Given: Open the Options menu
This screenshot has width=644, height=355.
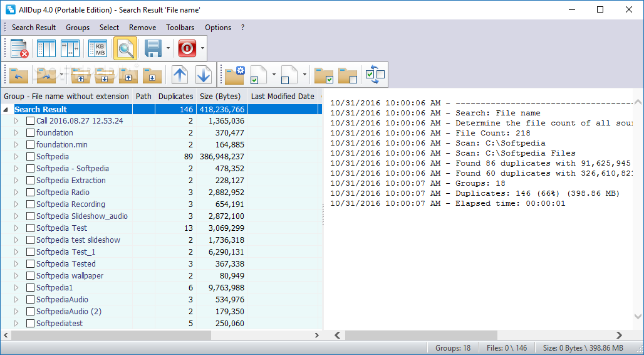Looking at the screenshot, I should pos(218,28).
